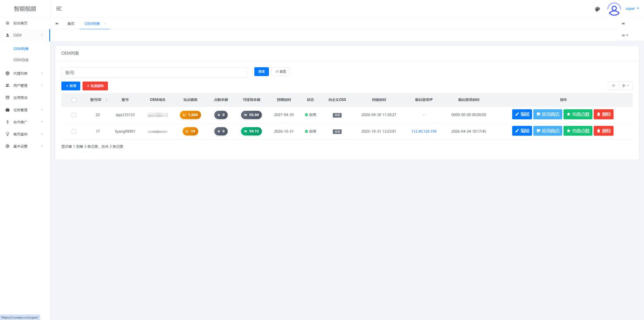Image resolution: width=644 pixels, height=320 pixels.
Task: Click 编辑 for liyang99901
Action: [x=522, y=131]
